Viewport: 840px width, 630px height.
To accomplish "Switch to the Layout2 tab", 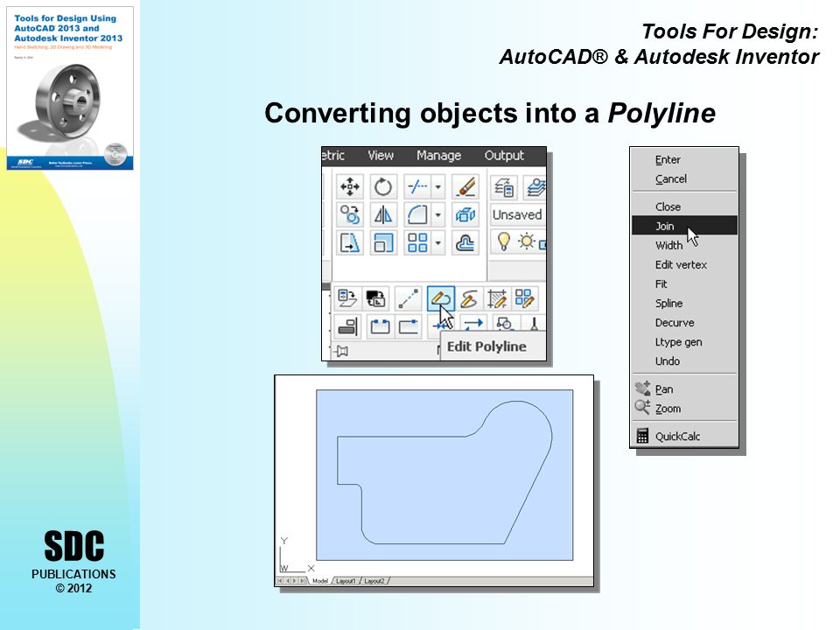I will pyautogui.click(x=374, y=581).
